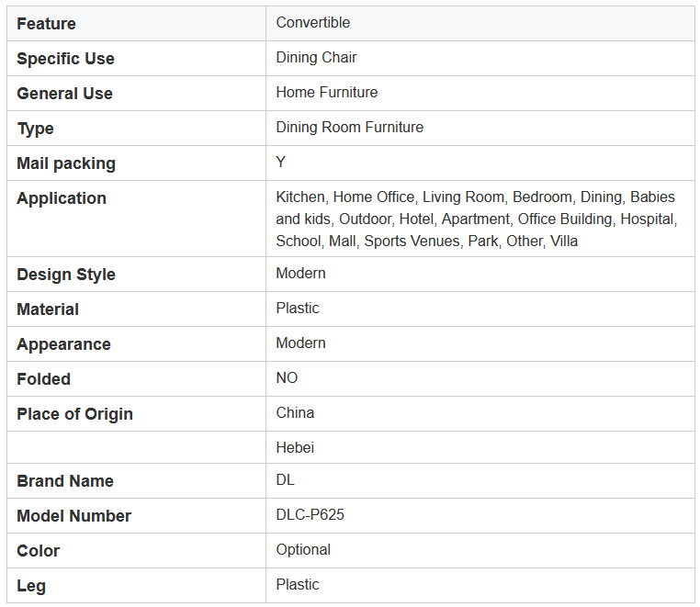Click the Design Style label
The width and height of the screenshot is (700, 607).
[66, 274]
